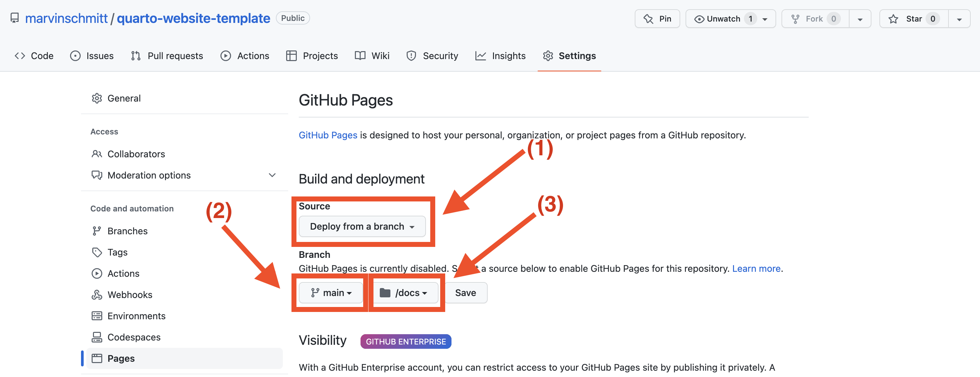The image size is (980, 377).
Task: Click the star icon in Star button
Action: click(x=894, y=19)
